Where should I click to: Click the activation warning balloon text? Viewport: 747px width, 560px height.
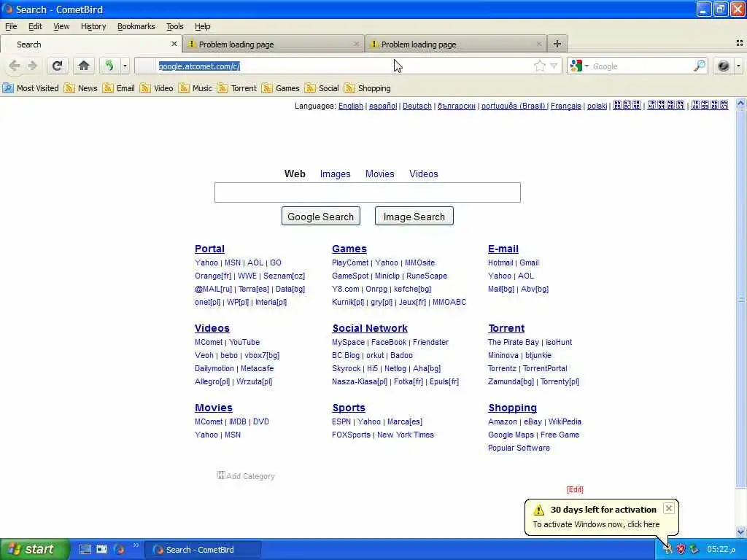coord(596,524)
